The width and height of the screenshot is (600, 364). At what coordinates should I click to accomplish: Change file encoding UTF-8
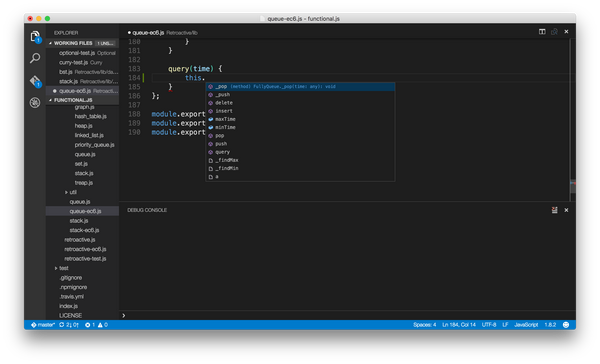tap(489, 325)
